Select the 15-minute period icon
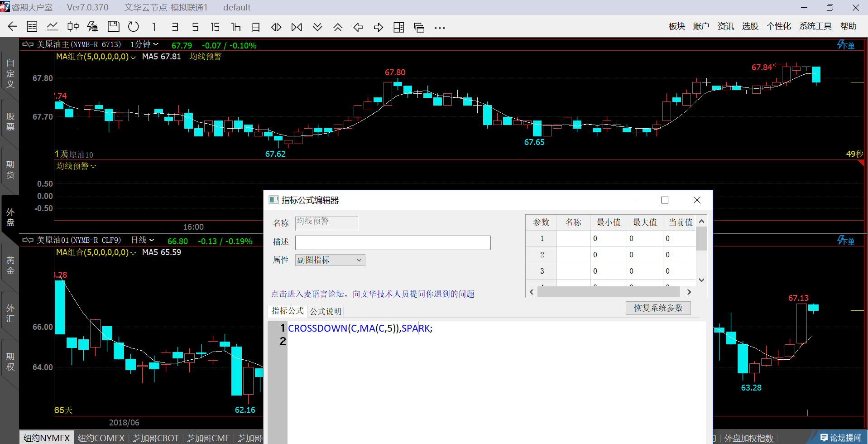Image resolution: width=868 pixels, height=444 pixels. point(215,27)
